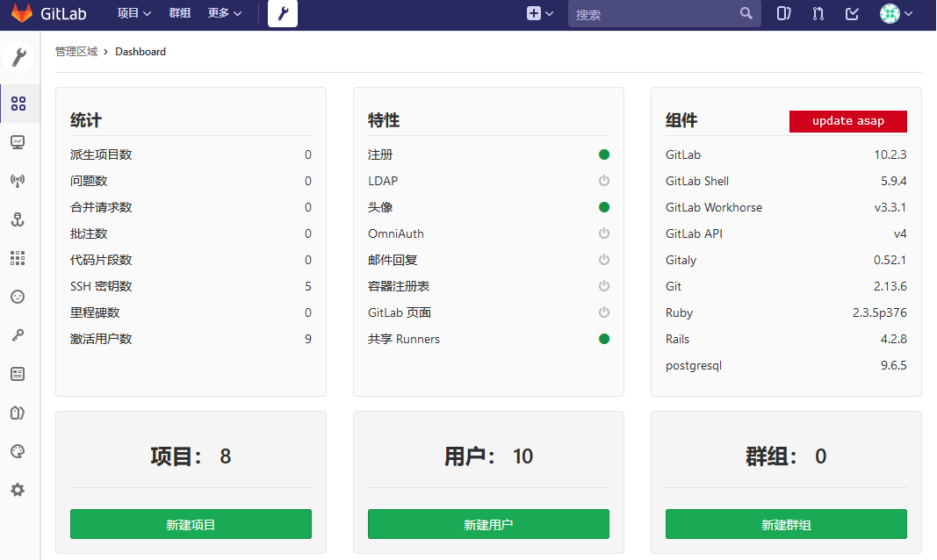Open the 群组 menu item
Image resolution: width=937 pixels, height=560 pixels.
pos(180,13)
